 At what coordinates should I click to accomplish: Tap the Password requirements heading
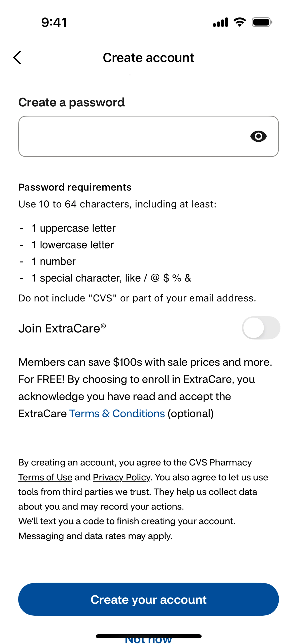coord(75,187)
